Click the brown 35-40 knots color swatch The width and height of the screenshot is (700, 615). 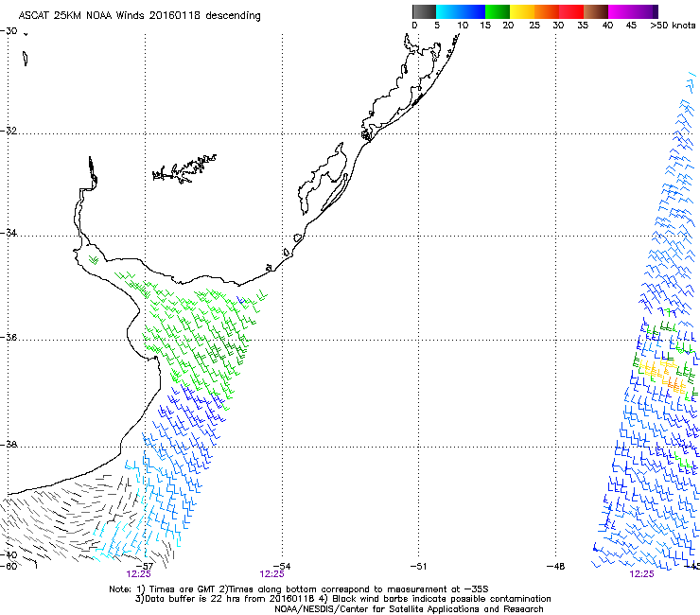tap(596, 11)
